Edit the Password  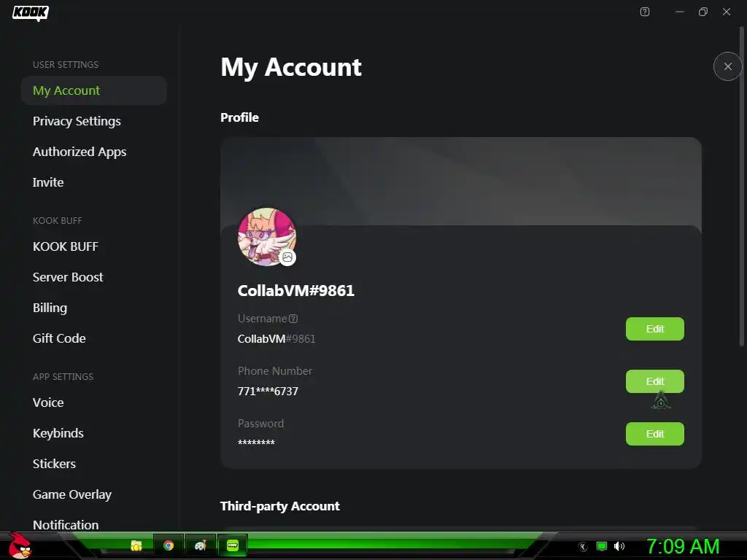(654, 434)
